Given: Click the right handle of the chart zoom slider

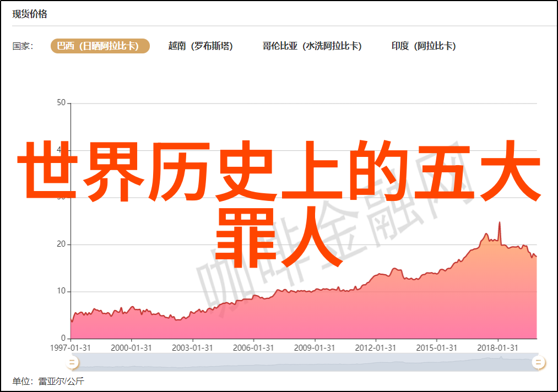Looking at the screenshot, I should click(x=538, y=362).
